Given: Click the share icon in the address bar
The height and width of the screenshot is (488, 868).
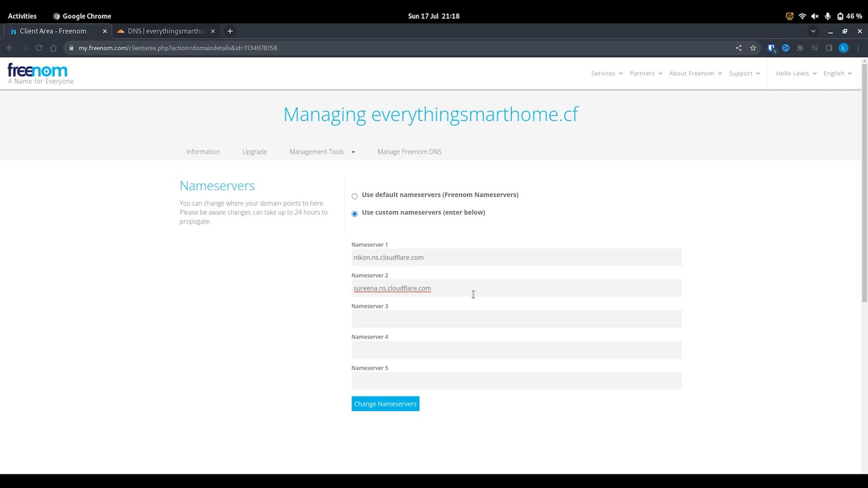Looking at the screenshot, I should (738, 48).
